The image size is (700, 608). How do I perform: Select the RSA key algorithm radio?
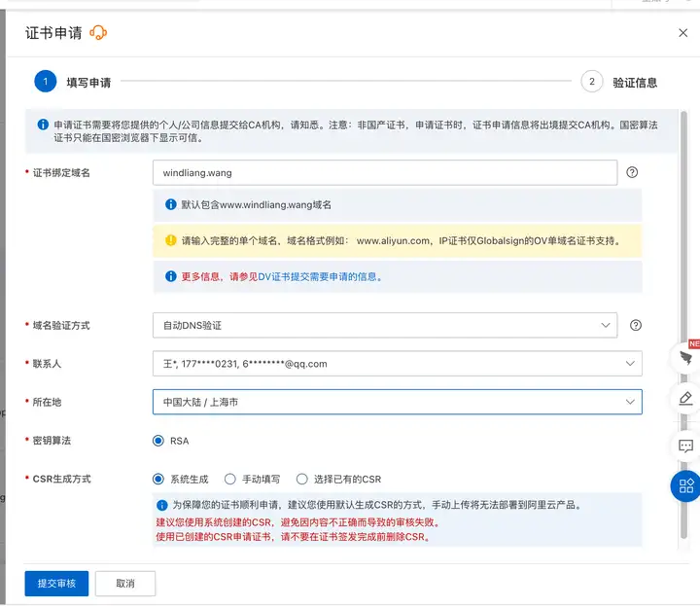pyautogui.click(x=158, y=441)
